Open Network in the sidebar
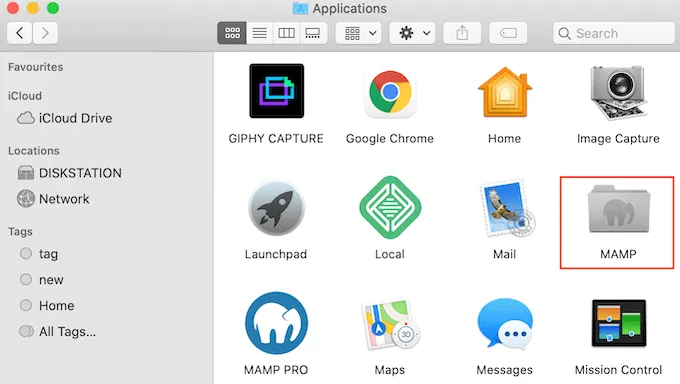Viewport: 680px width, 384px height. tap(53, 199)
